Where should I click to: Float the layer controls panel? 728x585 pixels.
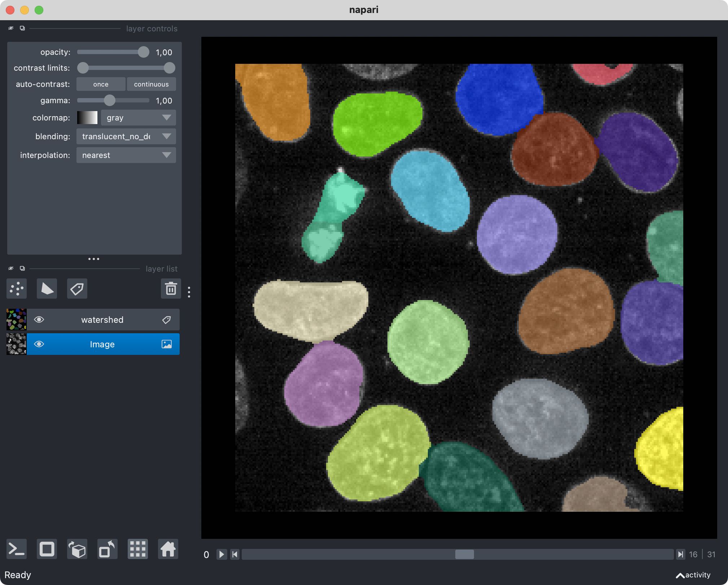(x=22, y=28)
